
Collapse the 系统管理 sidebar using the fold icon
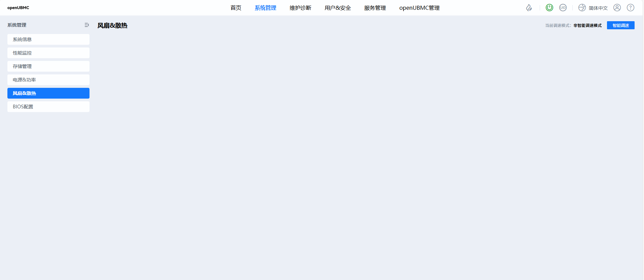coord(86,25)
